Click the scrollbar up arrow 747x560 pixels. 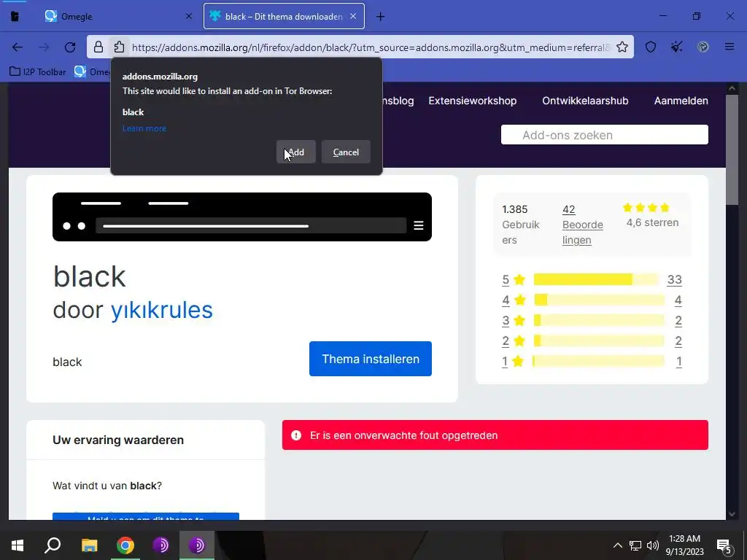(x=732, y=88)
